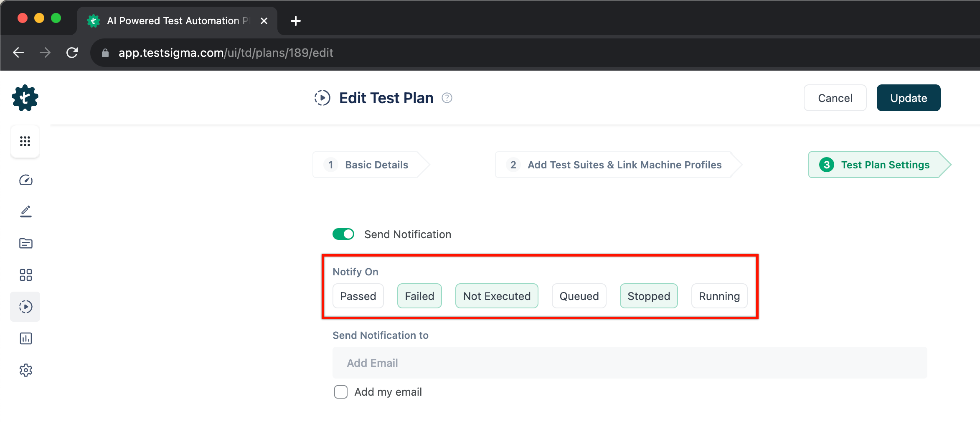Screen dimensions: 980x422
Task: Click help icon beside Edit Test Plan
Action: (447, 98)
